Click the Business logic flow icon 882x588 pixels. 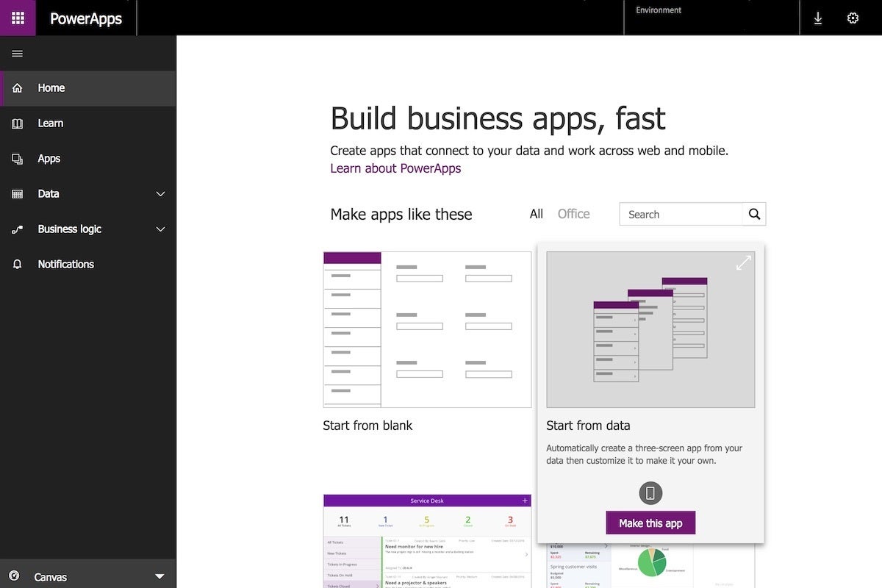coord(18,229)
